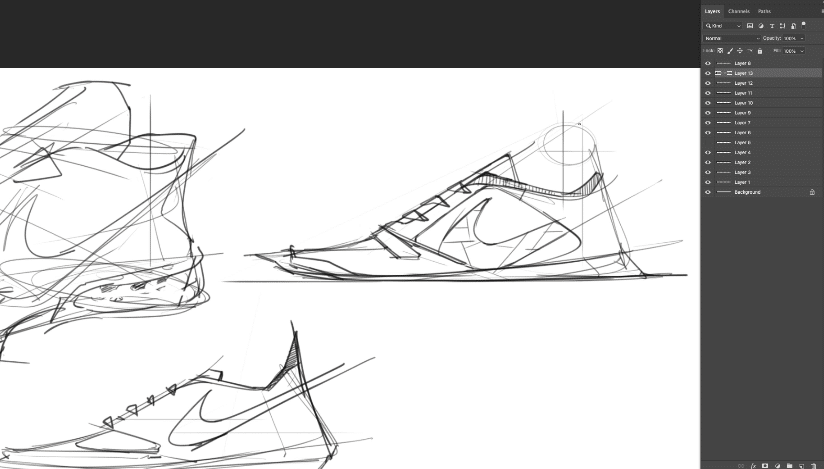Prevent artboard auto-nesting lock icon
The width and height of the screenshot is (824, 469).
[750, 51]
